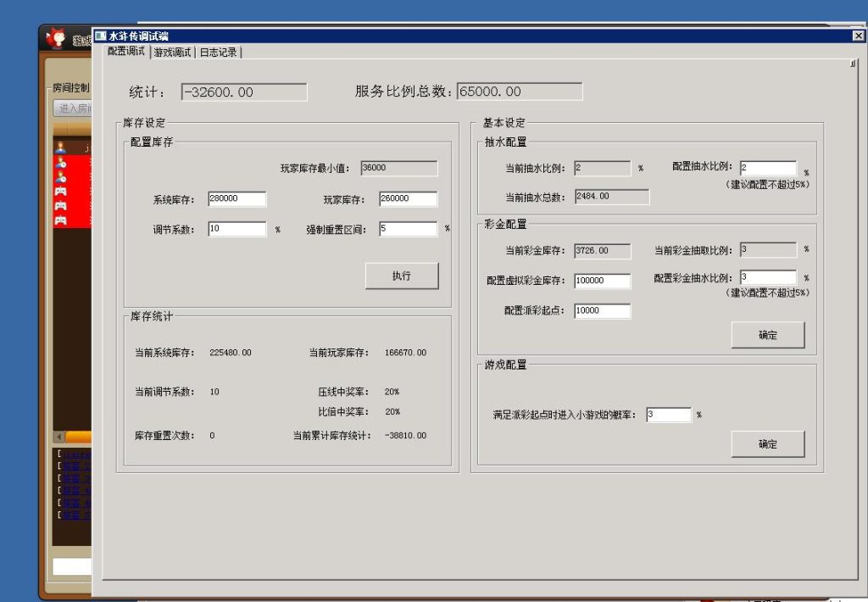Click the topmost gamepad icon in room list

tap(61, 192)
